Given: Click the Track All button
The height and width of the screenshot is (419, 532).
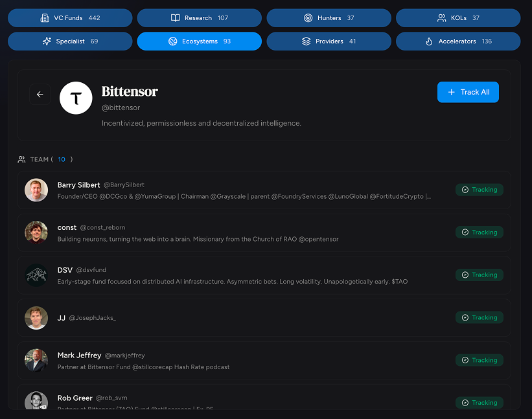Looking at the screenshot, I should pos(468,92).
